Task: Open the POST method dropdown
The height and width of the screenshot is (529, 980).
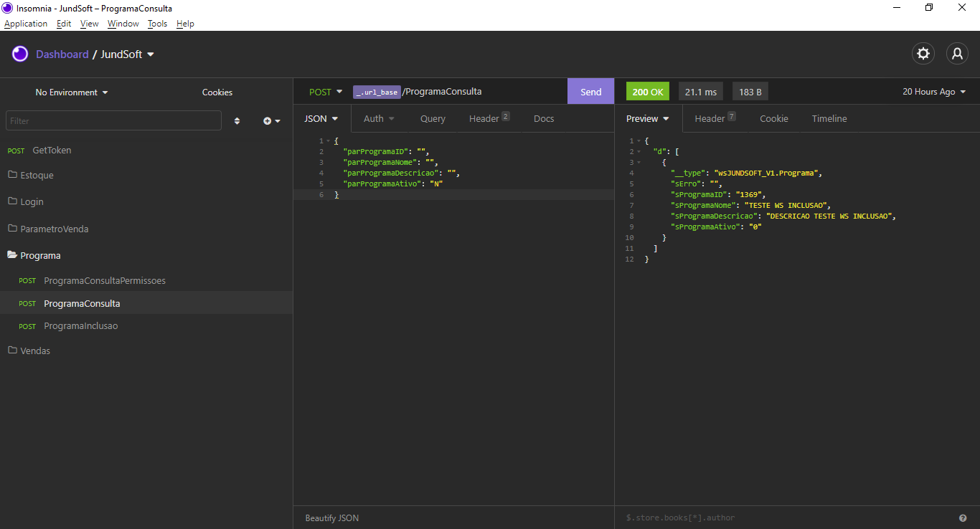Action: point(326,92)
